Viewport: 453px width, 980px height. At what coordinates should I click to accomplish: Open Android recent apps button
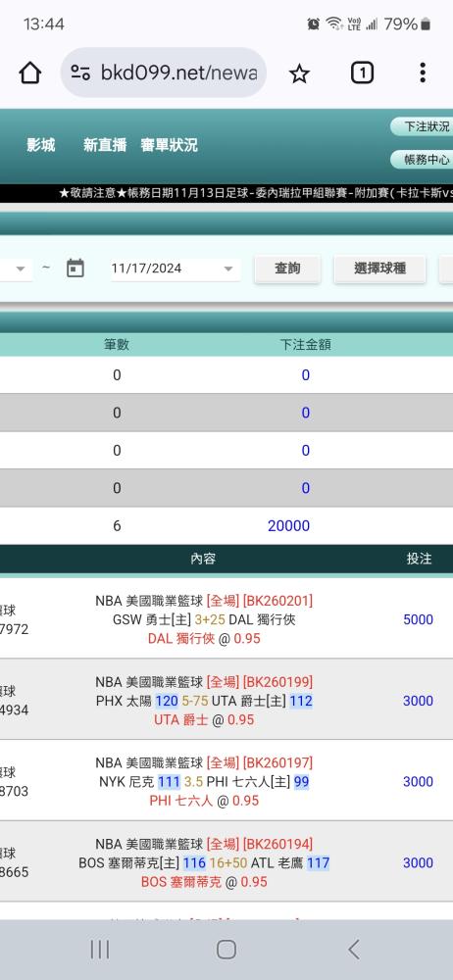pos(99,950)
